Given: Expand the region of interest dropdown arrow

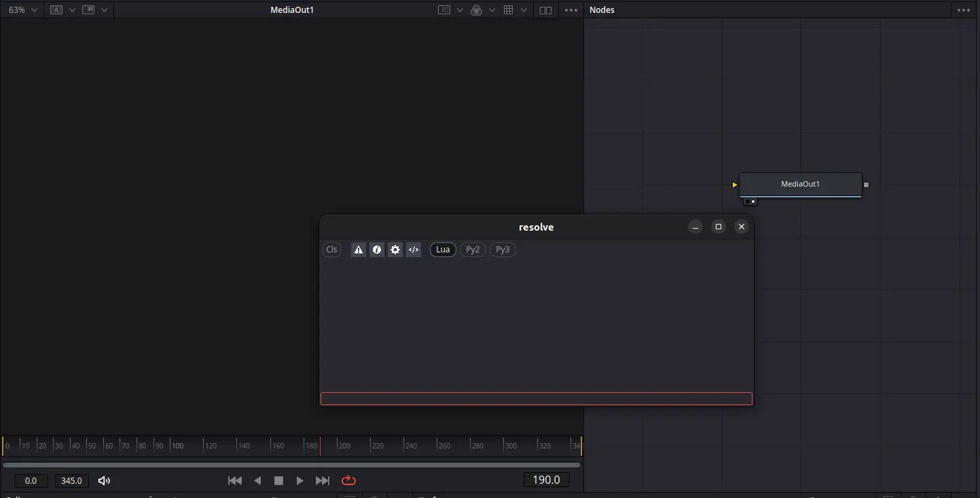Looking at the screenshot, I should pos(460,10).
